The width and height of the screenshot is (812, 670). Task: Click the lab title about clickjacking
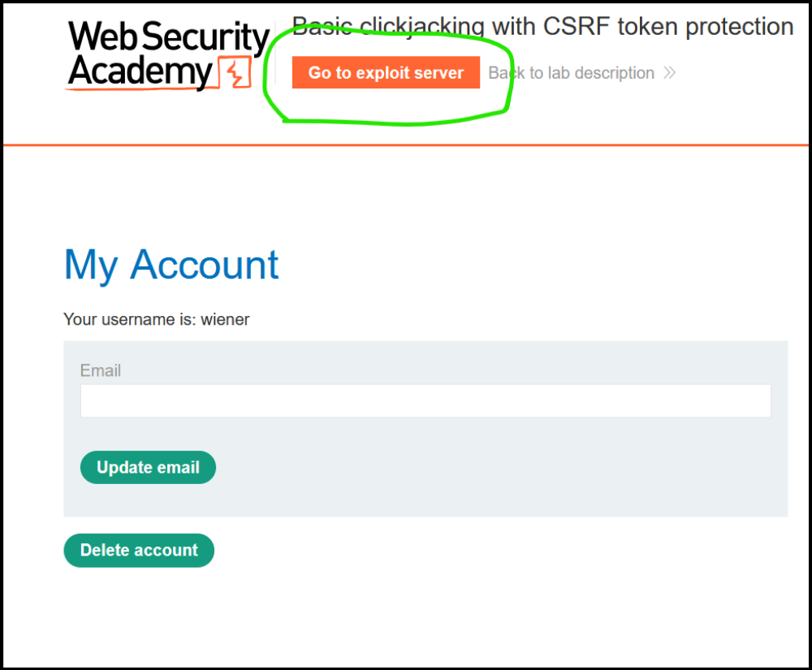(542, 27)
